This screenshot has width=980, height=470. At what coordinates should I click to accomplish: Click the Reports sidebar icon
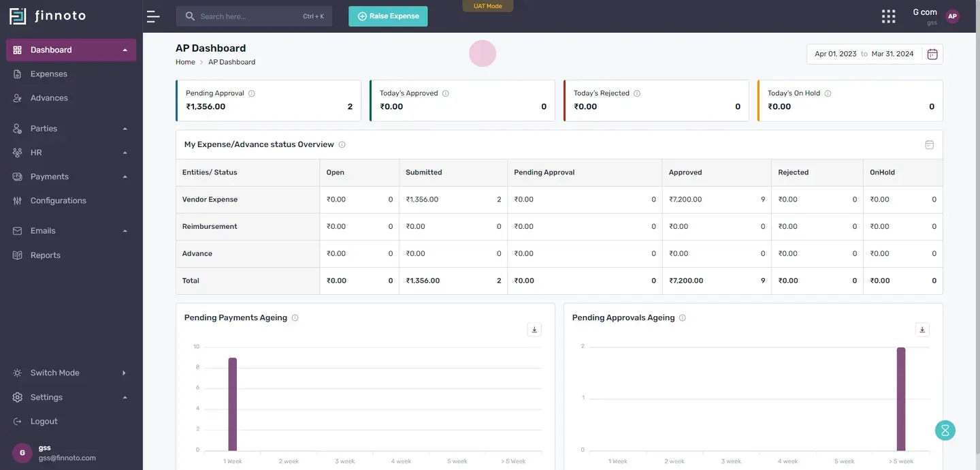(18, 255)
